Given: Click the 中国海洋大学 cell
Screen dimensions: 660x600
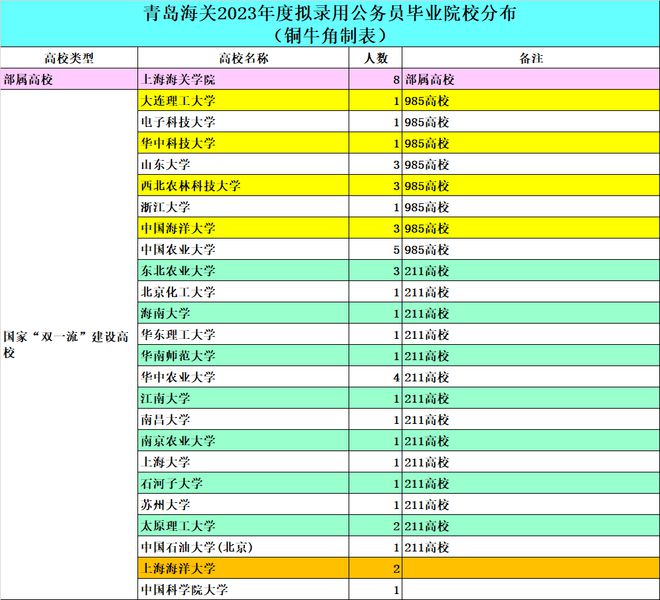Looking at the screenshot, I should [x=243, y=228].
